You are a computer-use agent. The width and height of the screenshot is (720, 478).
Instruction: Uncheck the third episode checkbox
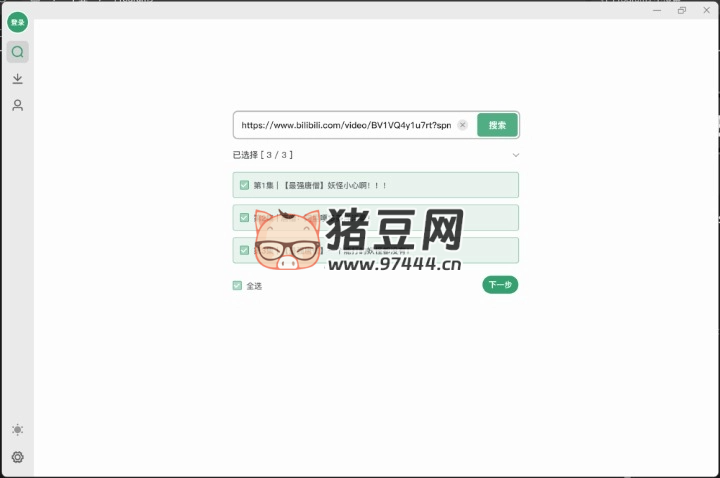(x=244, y=250)
